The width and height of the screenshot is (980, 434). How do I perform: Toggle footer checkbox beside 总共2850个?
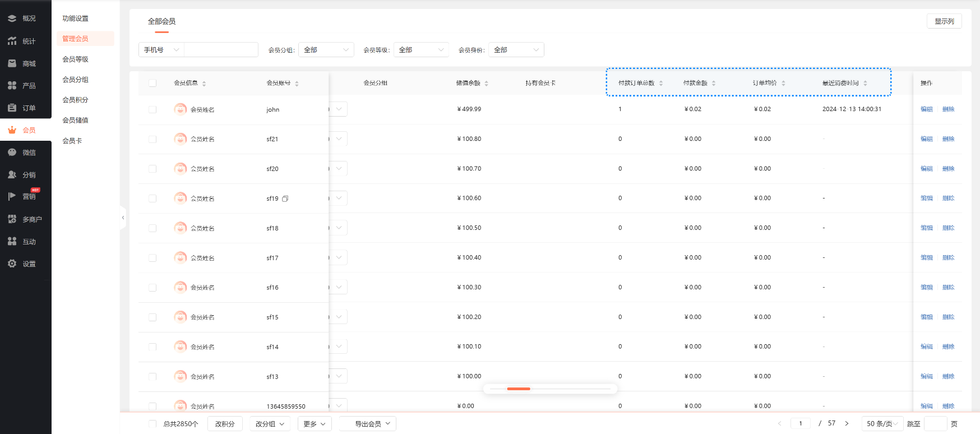pos(152,424)
